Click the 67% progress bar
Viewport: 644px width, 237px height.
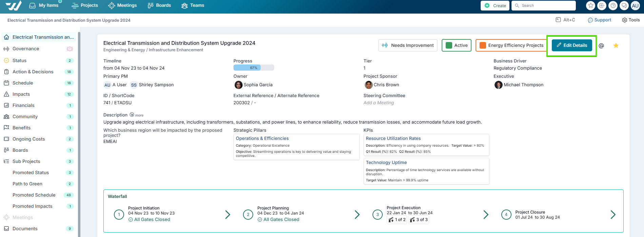pyautogui.click(x=254, y=68)
